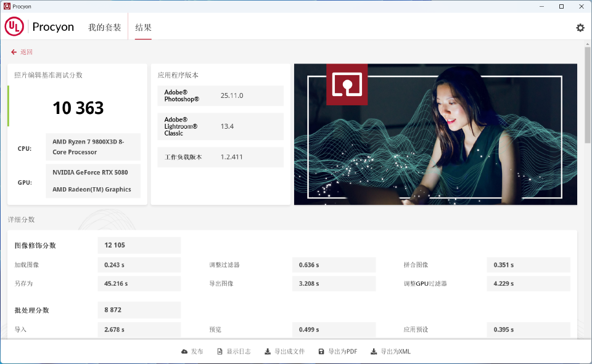Click the Adobe Photoshop version 25.11.0
Screen dimensions: 592x364
(x=232, y=95)
